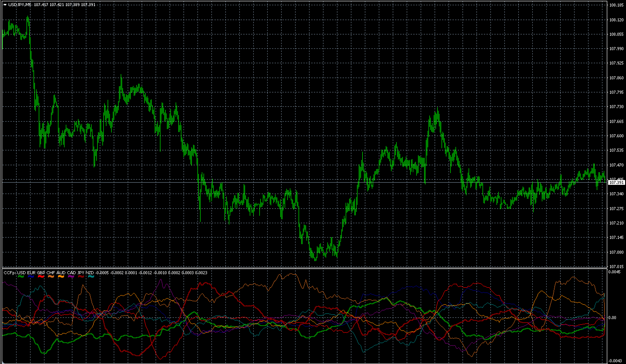The image size is (626, 364).
Task: Click the 107.389 low value in header
Action: pyautogui.click(x=72, y=5)
